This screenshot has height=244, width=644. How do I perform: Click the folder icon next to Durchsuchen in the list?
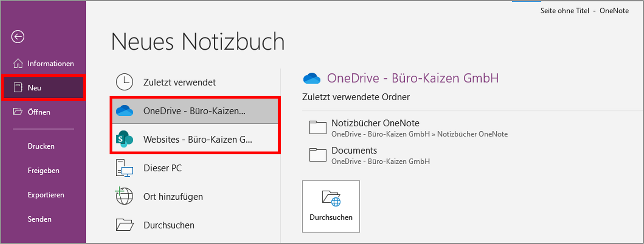coord(125,225)
